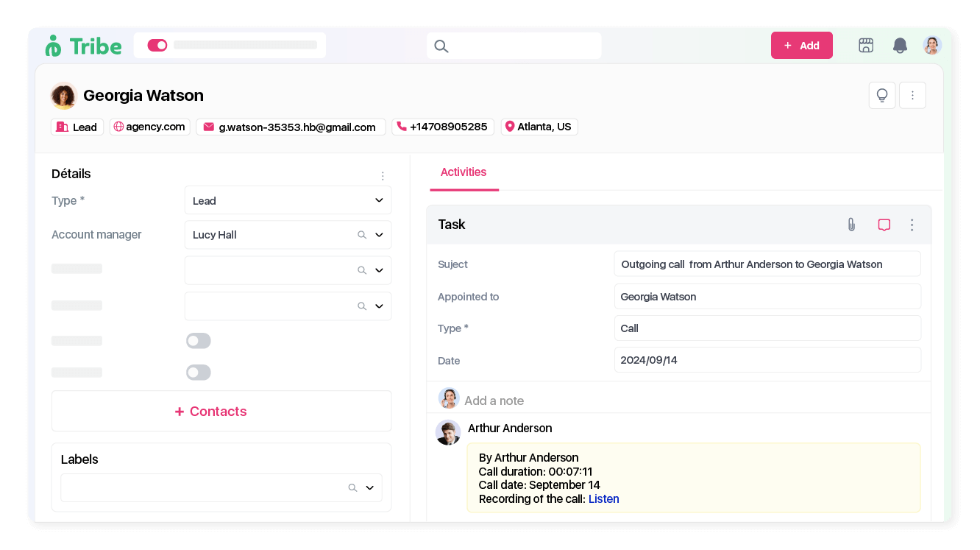
Task: Click the search magnifier icon in top bar
Action: coord(441,46)
